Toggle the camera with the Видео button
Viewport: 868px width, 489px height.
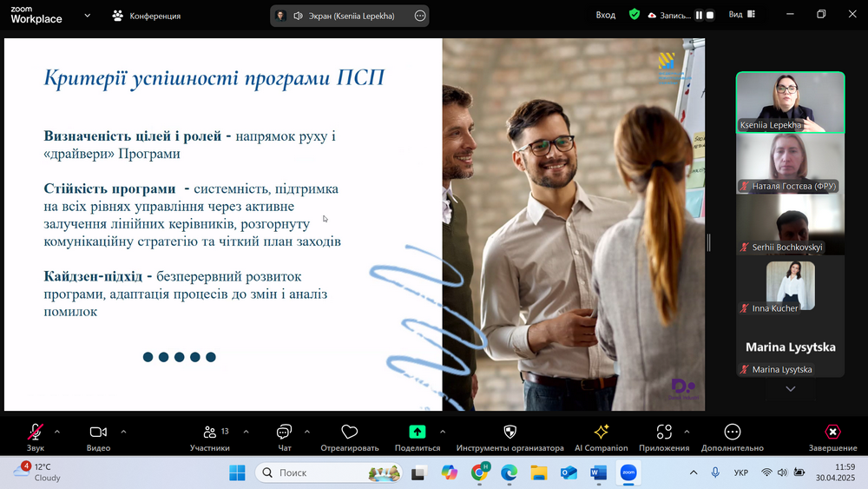pos(98,433)
